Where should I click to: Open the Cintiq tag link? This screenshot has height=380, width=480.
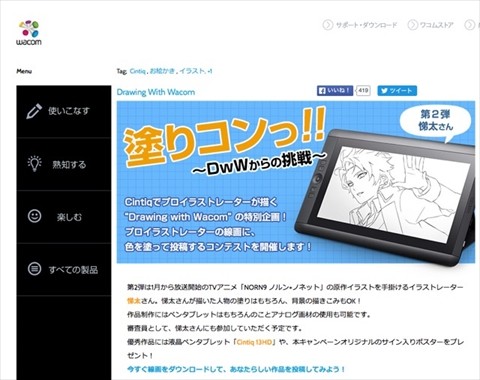(x=137, y=71)
